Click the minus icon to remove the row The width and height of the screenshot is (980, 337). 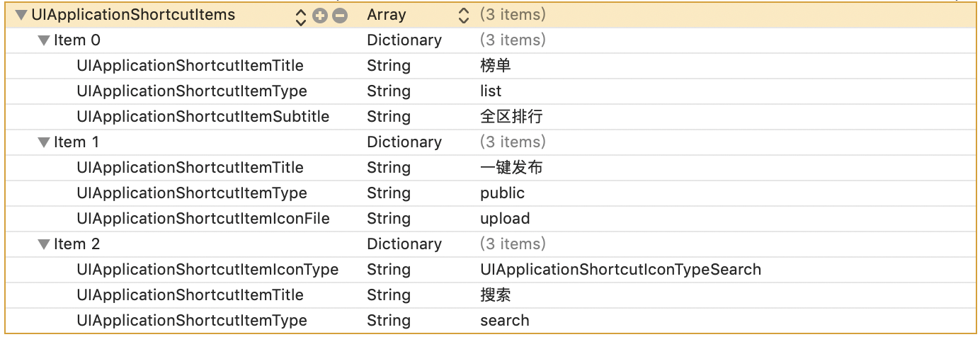[x=340, y=16]
